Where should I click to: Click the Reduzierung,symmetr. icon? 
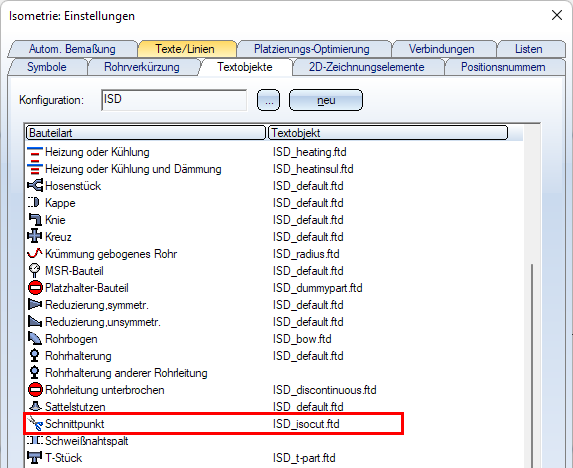point(35,305)
